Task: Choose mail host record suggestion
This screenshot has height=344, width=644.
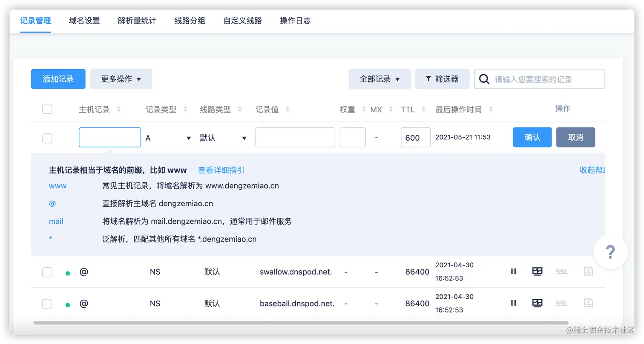Action: coord(56,221)
